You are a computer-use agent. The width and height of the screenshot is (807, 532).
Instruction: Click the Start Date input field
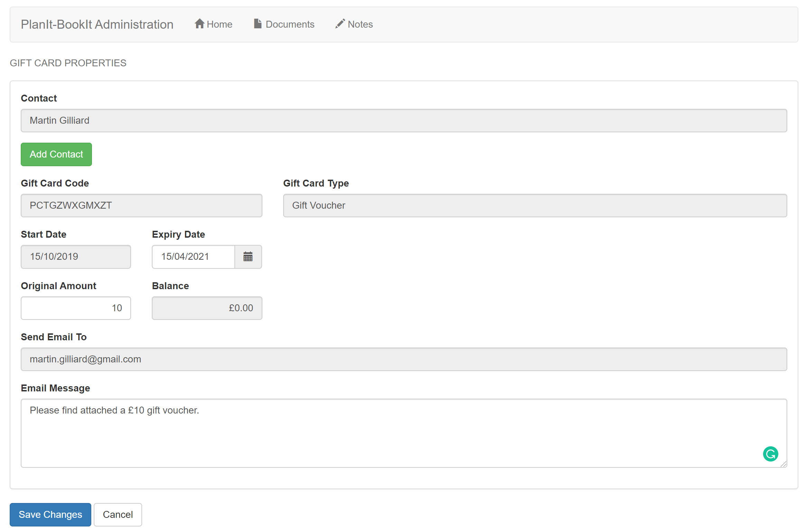tap(76, 256)
